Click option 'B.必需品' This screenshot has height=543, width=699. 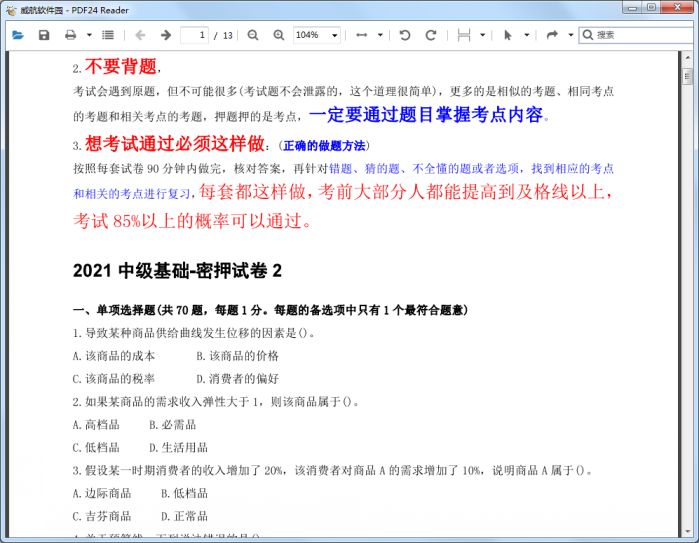click(x=173, y=424)
